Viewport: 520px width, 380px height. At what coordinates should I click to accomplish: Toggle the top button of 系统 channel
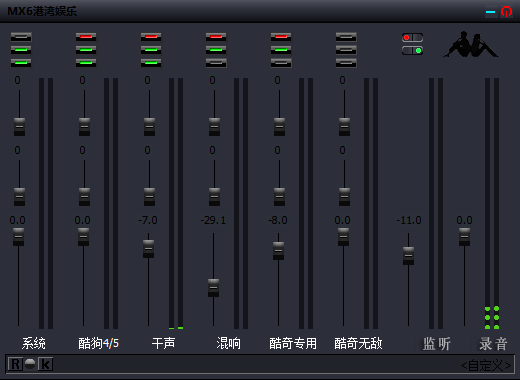point(21,37)
